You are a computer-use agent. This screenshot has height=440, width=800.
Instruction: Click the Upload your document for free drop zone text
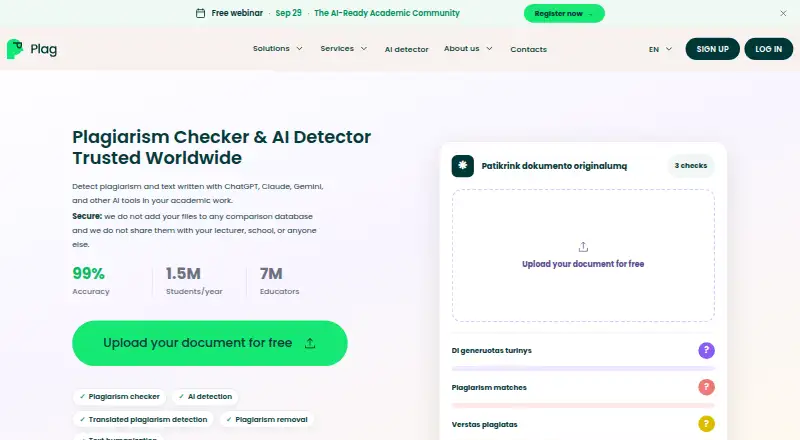point(583,264)
